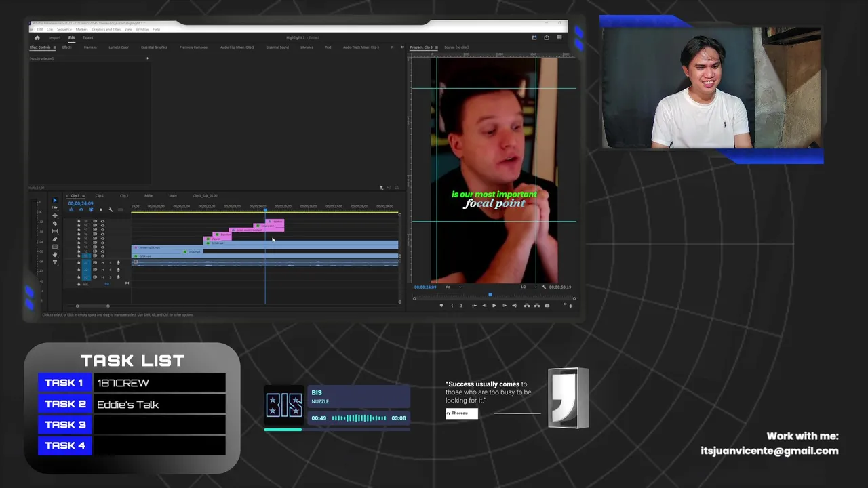Click Add Marker icon in timeline header
Screen dimensions: 868x488
[x=101, y=209]
